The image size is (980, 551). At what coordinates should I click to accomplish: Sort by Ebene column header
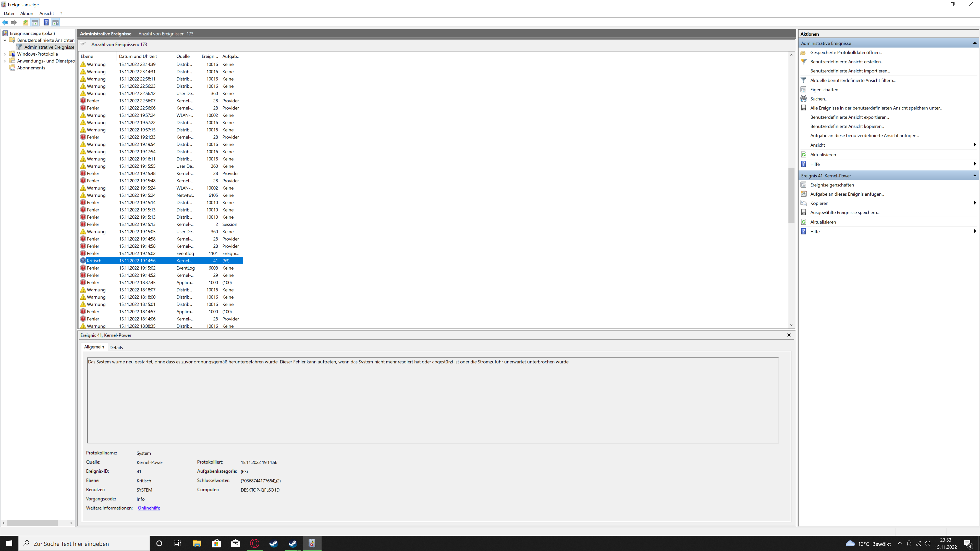click(x=98, y=56)
